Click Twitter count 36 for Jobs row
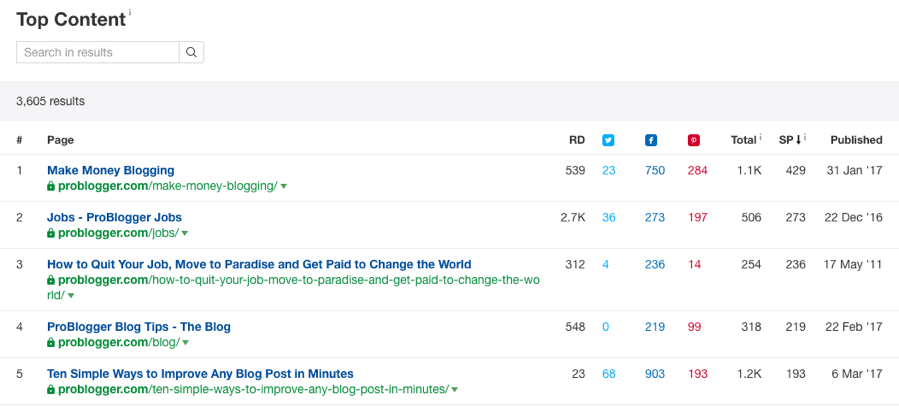 pos(608,217)
